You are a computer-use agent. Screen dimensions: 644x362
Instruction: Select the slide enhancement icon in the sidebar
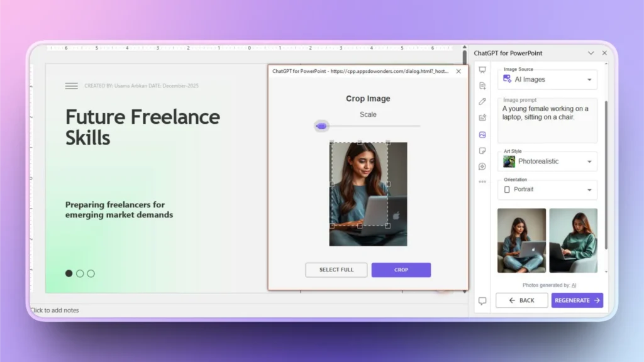[x=482, y=118]
